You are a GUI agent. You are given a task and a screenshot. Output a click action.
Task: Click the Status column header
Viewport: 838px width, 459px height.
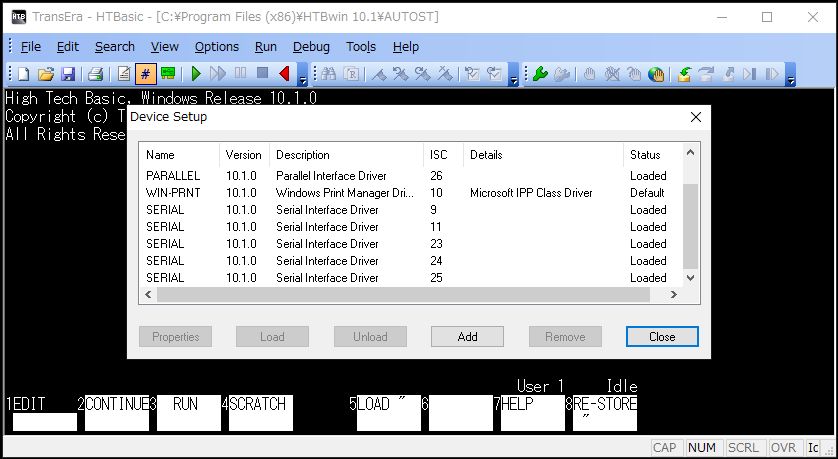pos(653,155)
